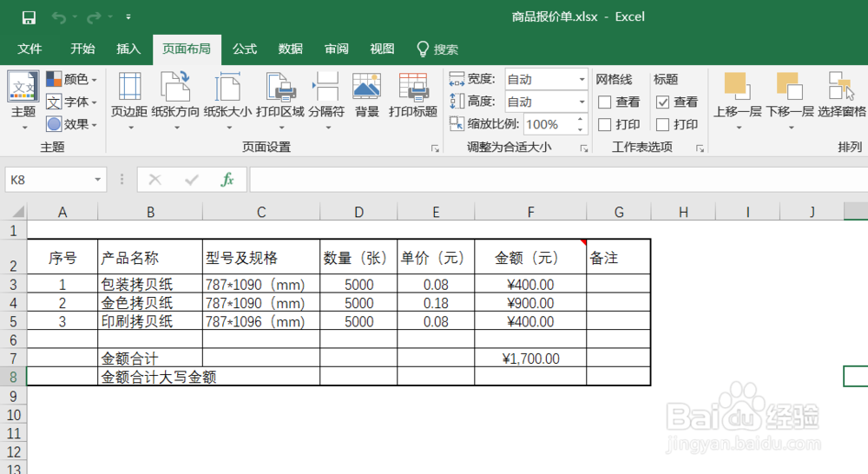This screenshot has width=868, height=474.
Task: Switch to the 数据 tab
Action: click(x=291, y=49)
